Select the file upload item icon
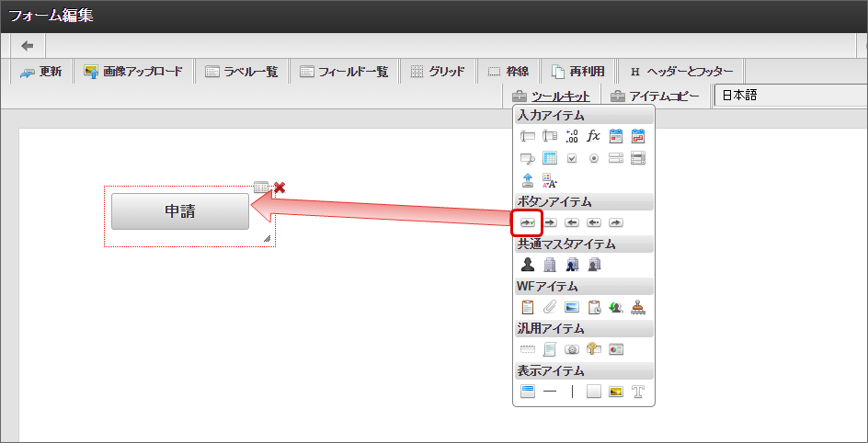This screenshot has height=443, width=868. (x=528, y=180)
